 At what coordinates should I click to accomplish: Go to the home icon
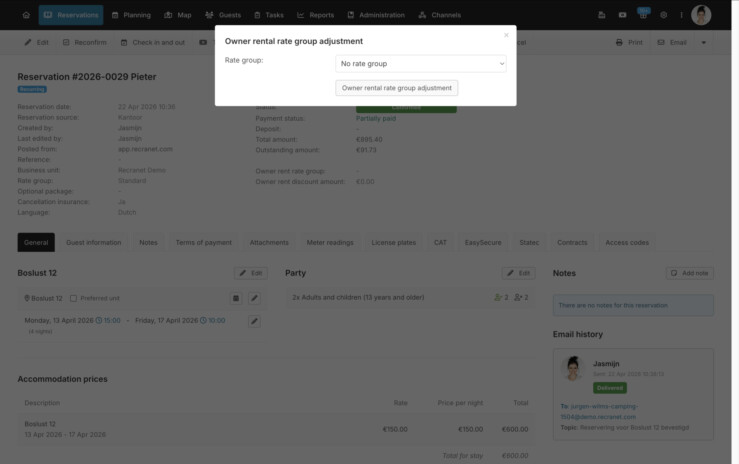click(26, 15)
